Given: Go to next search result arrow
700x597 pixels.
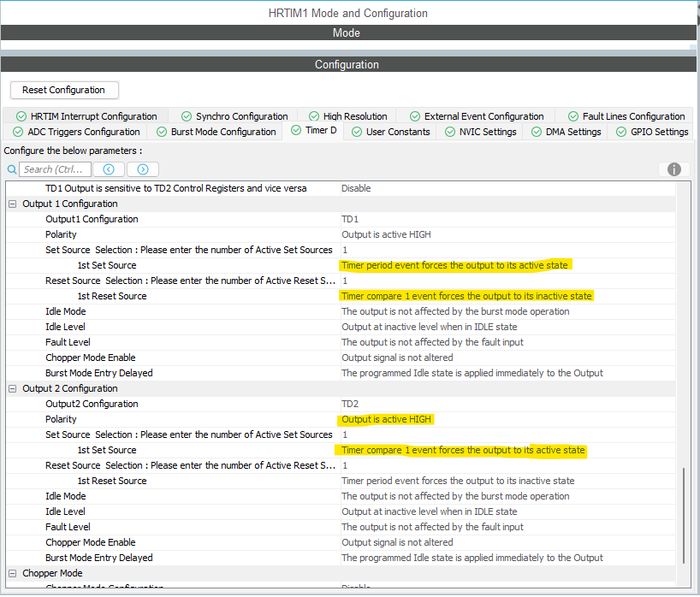Looking at the screenshot, I should pyautogui.click(x=143, y=169).
